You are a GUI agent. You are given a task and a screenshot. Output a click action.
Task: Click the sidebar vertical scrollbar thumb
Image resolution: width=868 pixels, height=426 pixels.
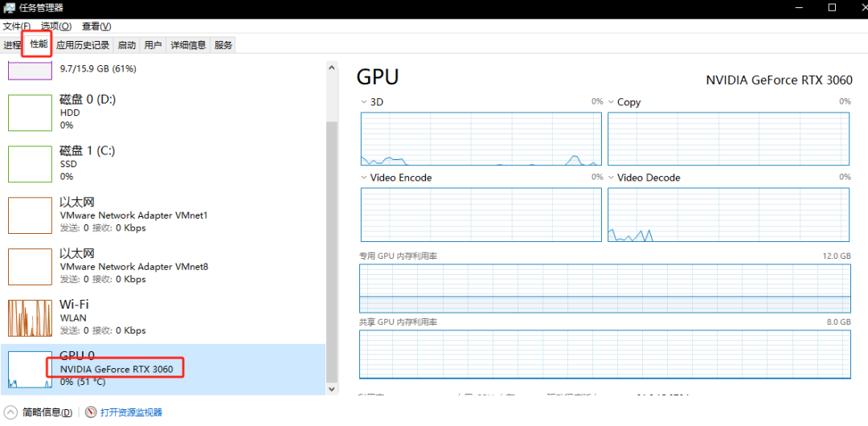pyautogui.click(x=332, y=252)
